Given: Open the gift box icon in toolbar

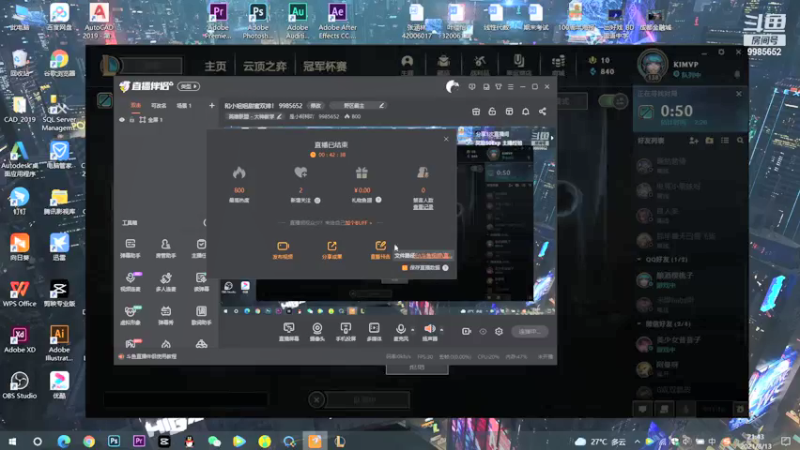Looking at the screenshot, I should [476, 111].
